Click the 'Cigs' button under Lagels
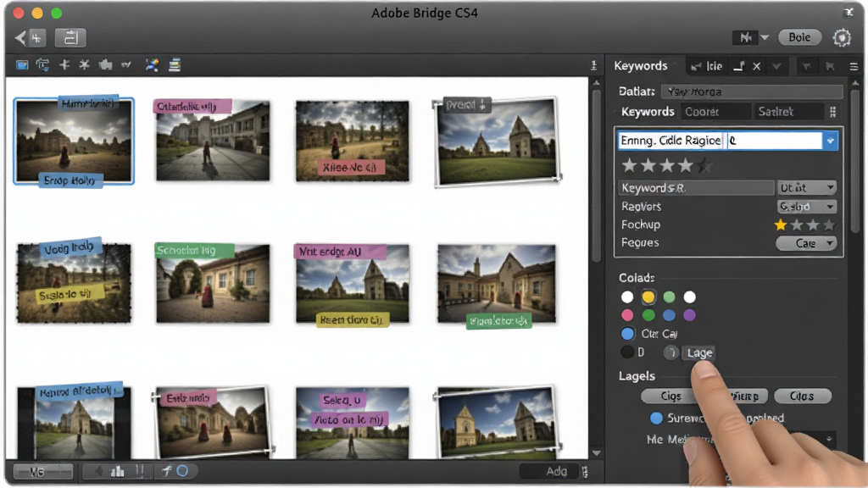The width and height of the screenshot is (868, 488). click(670, 396)
